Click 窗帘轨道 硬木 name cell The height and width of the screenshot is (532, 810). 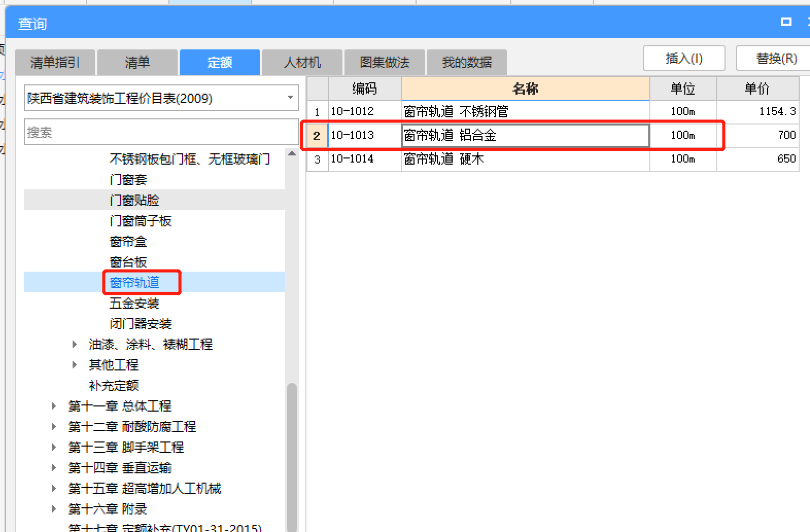525,159
